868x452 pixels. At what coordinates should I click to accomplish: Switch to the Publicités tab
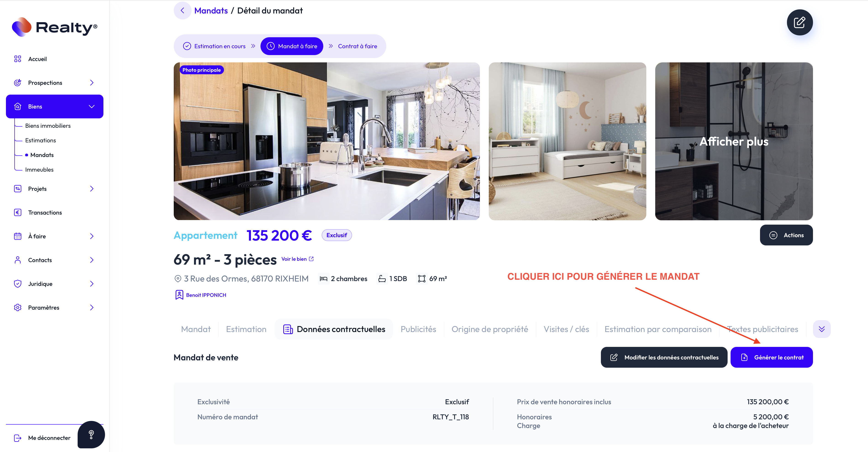[x=418, y=329]
